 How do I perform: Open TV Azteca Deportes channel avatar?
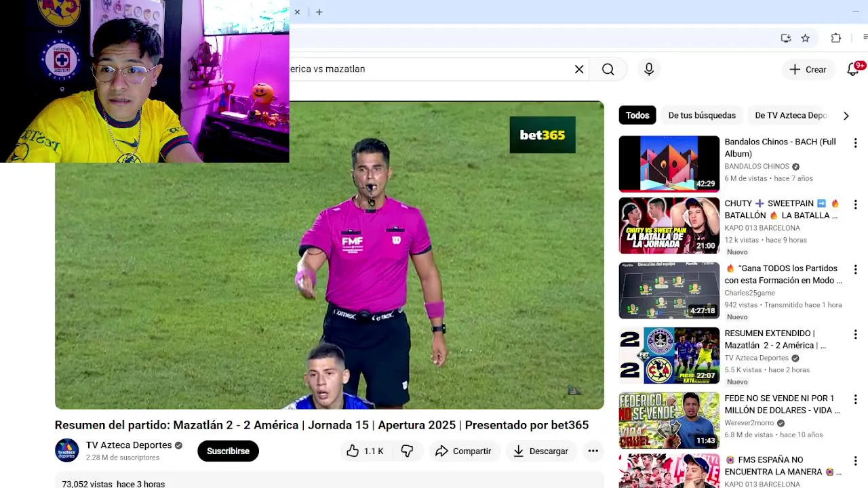tap(66, 451)
